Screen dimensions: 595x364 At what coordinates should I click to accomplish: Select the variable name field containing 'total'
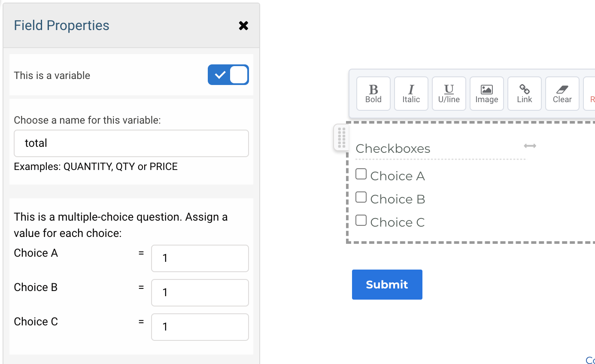(x=131, y=143)
